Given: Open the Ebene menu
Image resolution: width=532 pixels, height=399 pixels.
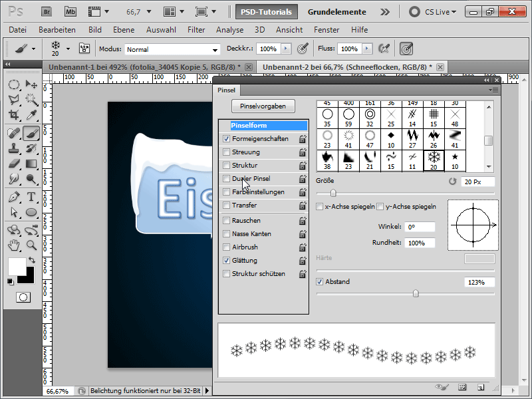Looking at the screenshot, I should 124,30.
